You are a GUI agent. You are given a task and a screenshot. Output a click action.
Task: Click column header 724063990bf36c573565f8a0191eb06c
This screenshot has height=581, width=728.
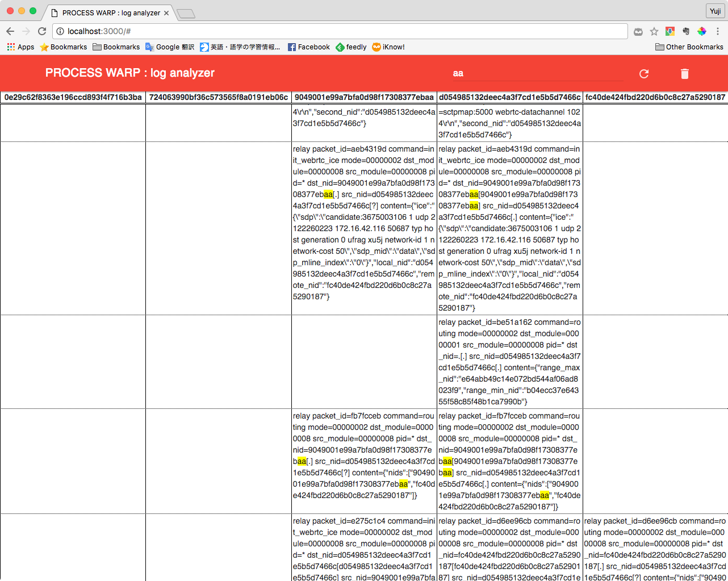point(219,97)
